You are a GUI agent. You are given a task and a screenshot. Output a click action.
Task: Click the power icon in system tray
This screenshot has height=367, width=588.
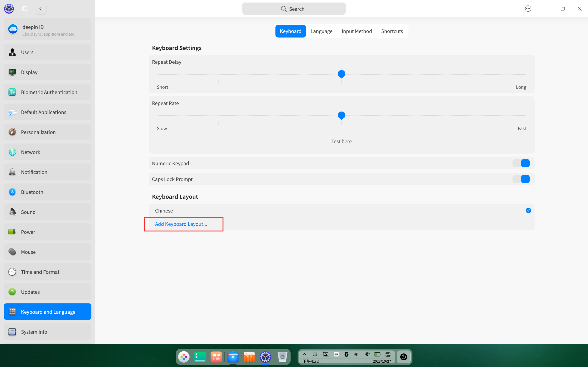403,357
